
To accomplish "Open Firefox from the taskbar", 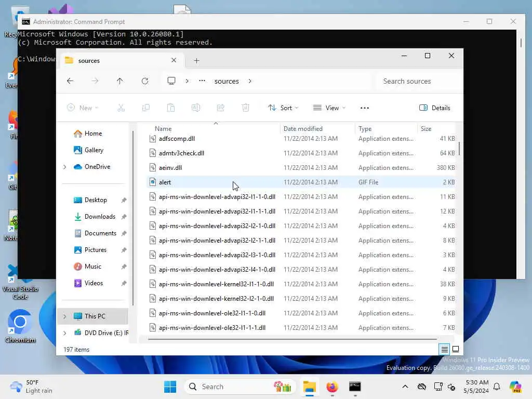I will 332,387.
